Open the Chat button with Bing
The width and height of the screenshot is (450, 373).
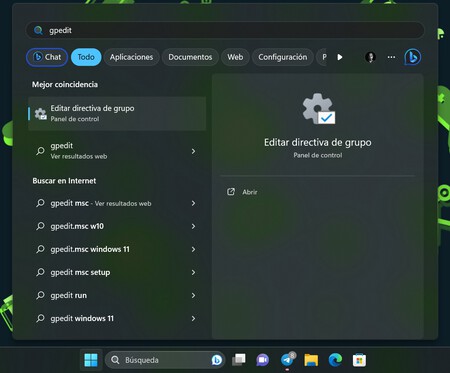coord(47,57)
